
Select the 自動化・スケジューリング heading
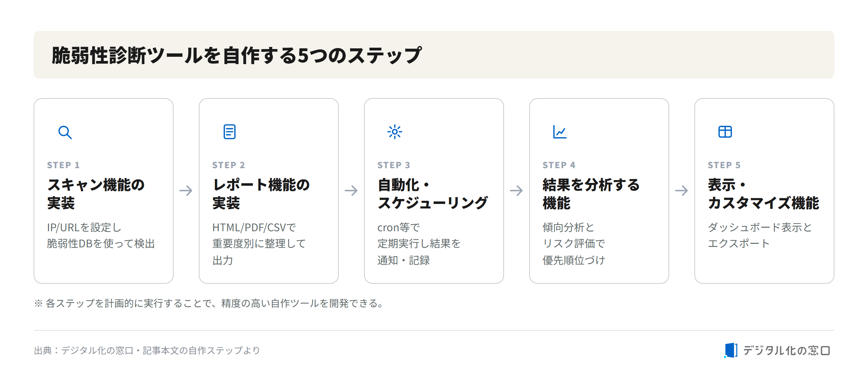pyautogui.click(x=433, y=194)
